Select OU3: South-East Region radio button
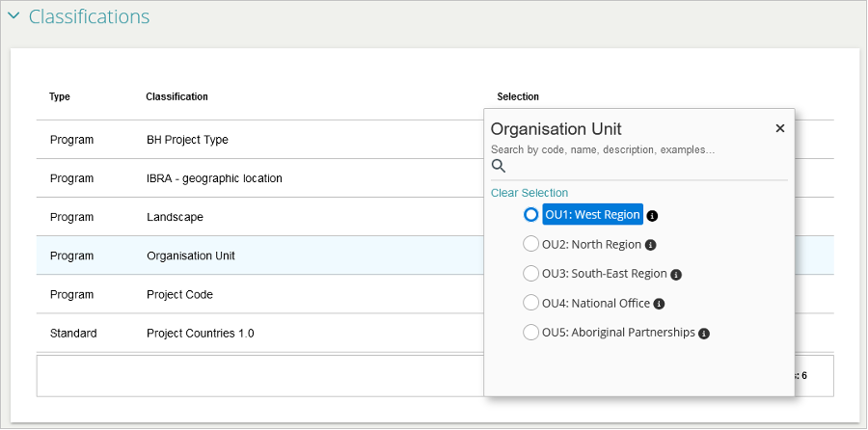The height and width of the screenshot is (430, 868). coord(530,274)
